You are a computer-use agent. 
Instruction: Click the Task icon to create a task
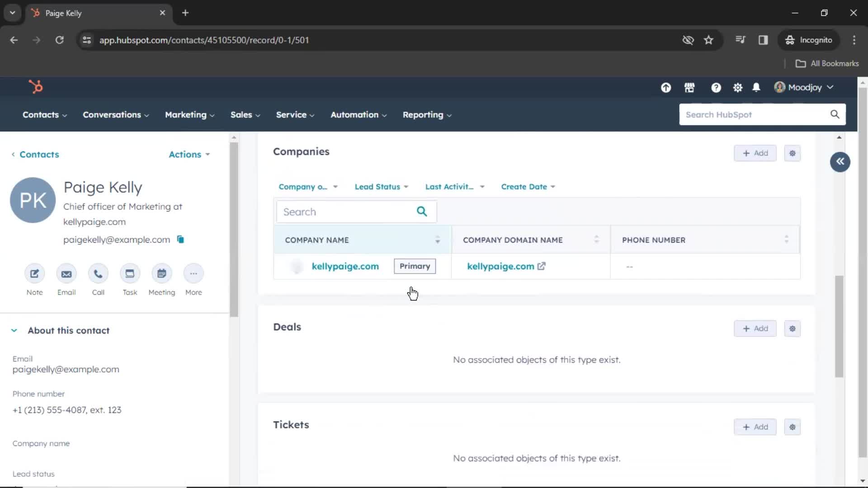coord(129,273)
